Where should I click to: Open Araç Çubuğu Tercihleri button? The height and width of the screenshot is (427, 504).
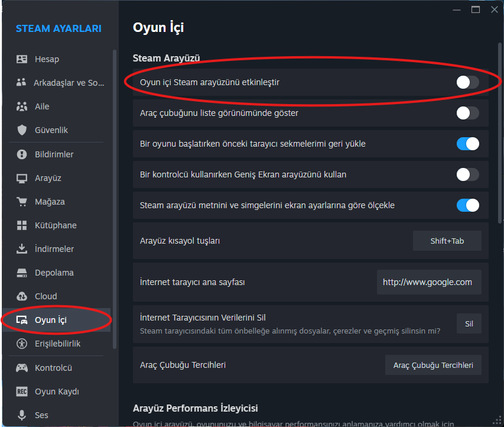point(433,365)
